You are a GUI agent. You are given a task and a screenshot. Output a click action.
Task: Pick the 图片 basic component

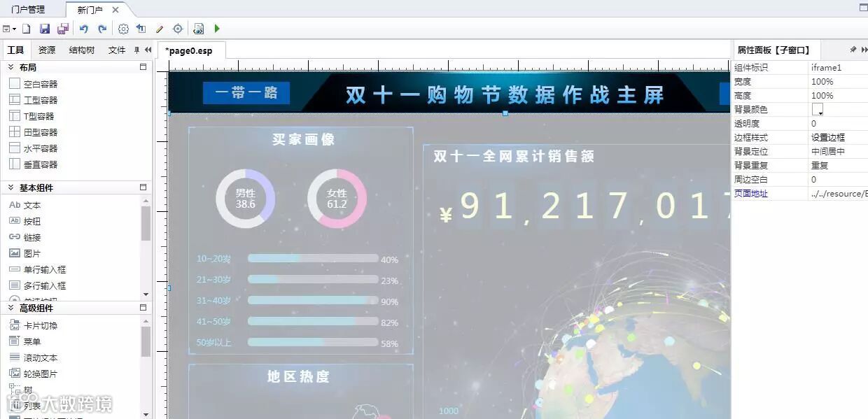point(25,253)
